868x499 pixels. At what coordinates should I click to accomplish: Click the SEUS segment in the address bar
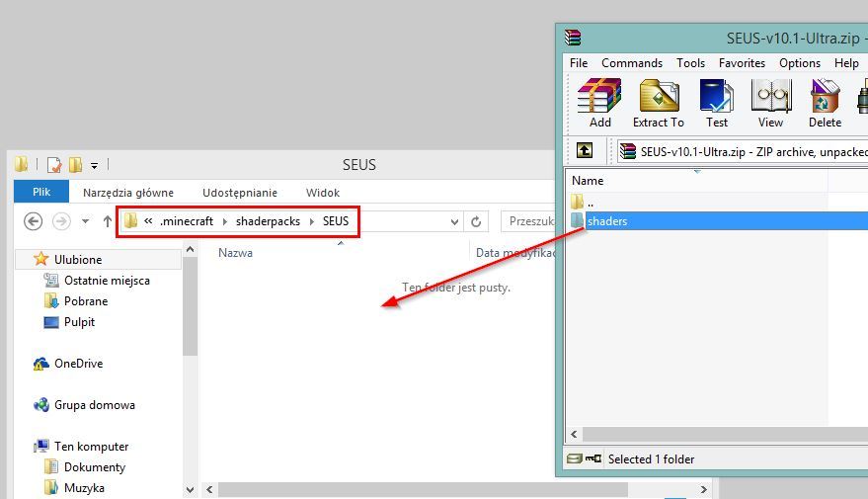click(x=336, y=221)
